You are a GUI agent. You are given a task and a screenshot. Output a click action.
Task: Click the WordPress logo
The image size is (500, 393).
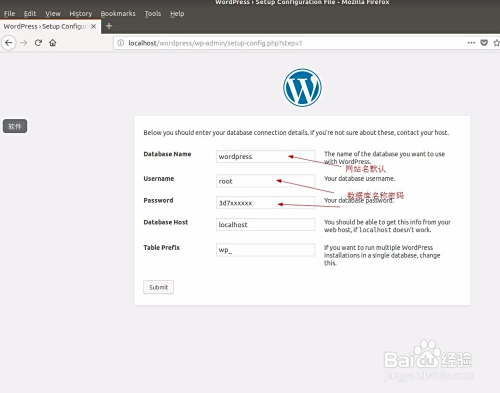(x=302, y=88)
